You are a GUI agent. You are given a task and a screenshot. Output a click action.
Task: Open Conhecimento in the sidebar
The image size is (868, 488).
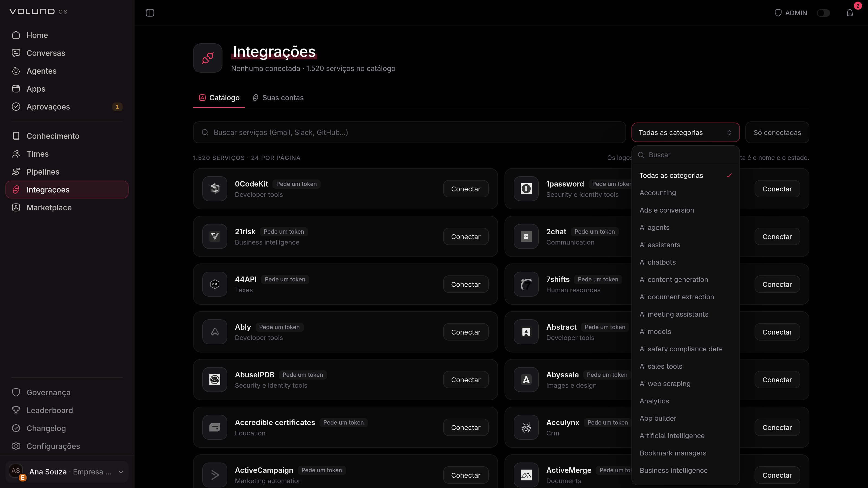click(67, 136)
